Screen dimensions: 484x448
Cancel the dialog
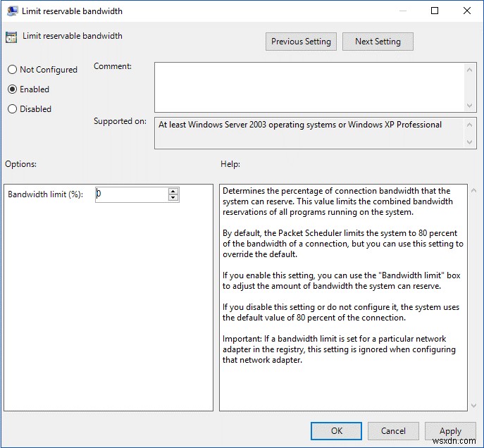point(393,430)
